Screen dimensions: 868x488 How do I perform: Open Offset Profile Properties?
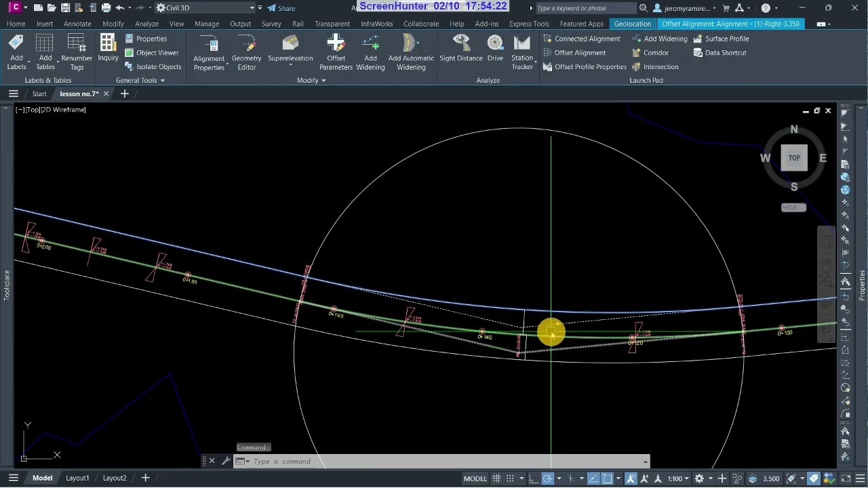point(585,67)
